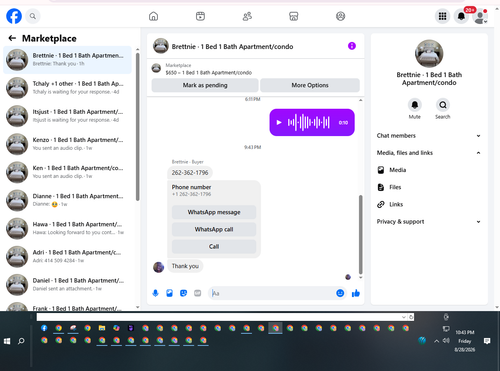Open Itsjust conversation in chat list
This screenshot has height=371, width=500.
tap(67, 116)
